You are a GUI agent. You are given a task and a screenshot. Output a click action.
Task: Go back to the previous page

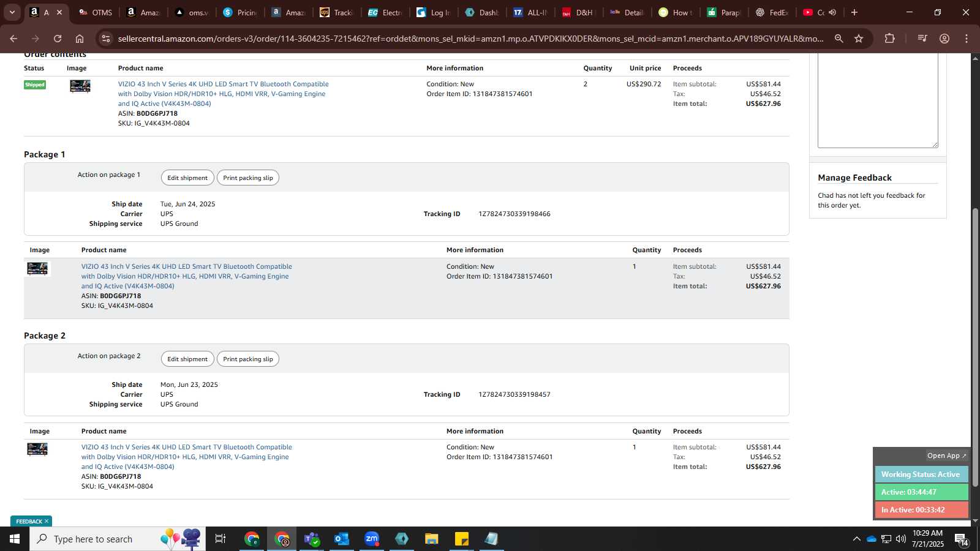point(13,39)
